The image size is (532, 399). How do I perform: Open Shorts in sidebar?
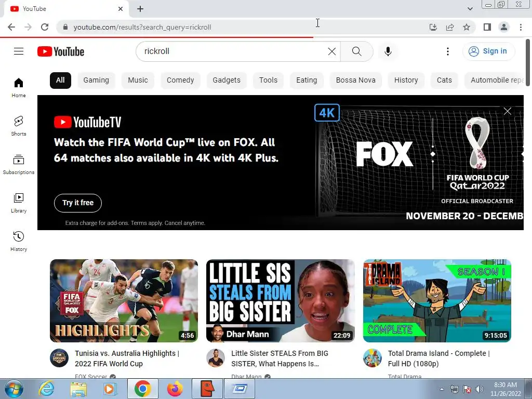click(x=19, y=126)
